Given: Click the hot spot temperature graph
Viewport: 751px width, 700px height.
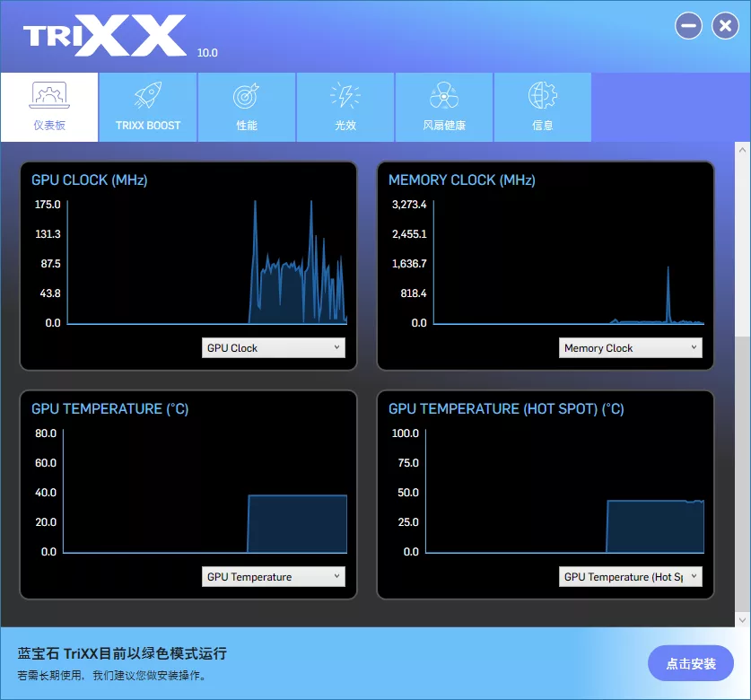Looking at the screenshot, I should tap(564, 491).
